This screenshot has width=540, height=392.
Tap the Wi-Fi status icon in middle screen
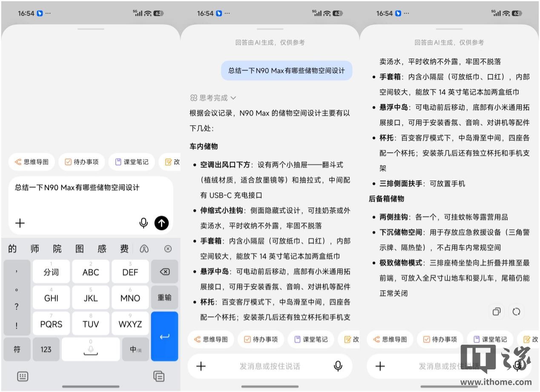pos(327,13)
